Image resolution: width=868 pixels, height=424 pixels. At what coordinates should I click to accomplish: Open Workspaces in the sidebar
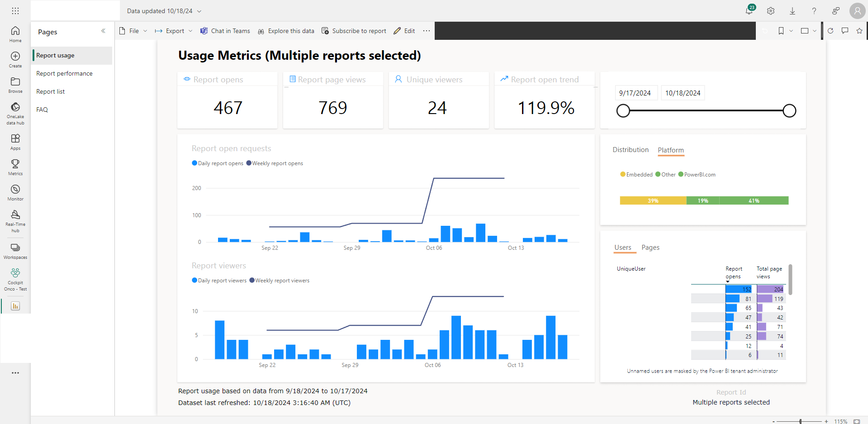click(x=15, y=251)
